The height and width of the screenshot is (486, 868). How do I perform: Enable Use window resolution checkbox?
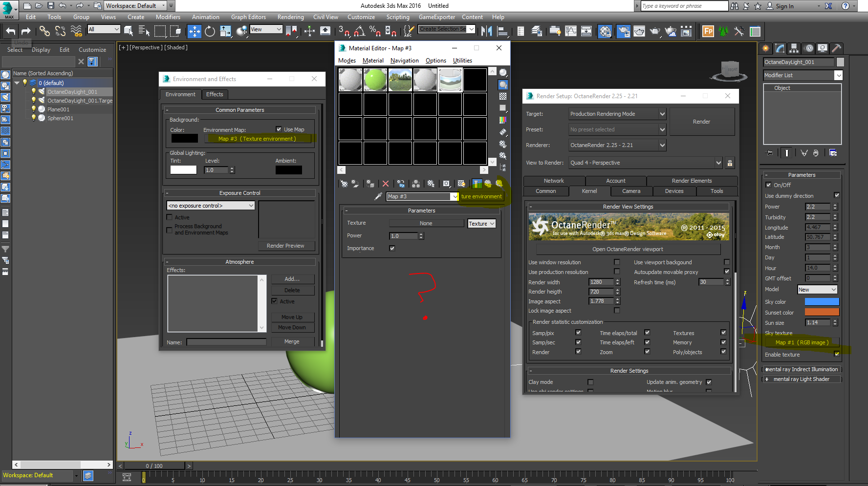pos(617,262)
